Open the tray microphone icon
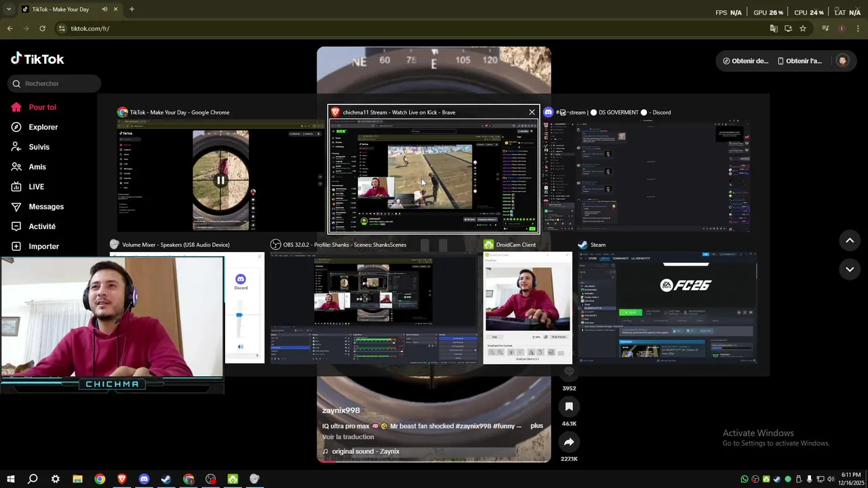 point(809,479)
